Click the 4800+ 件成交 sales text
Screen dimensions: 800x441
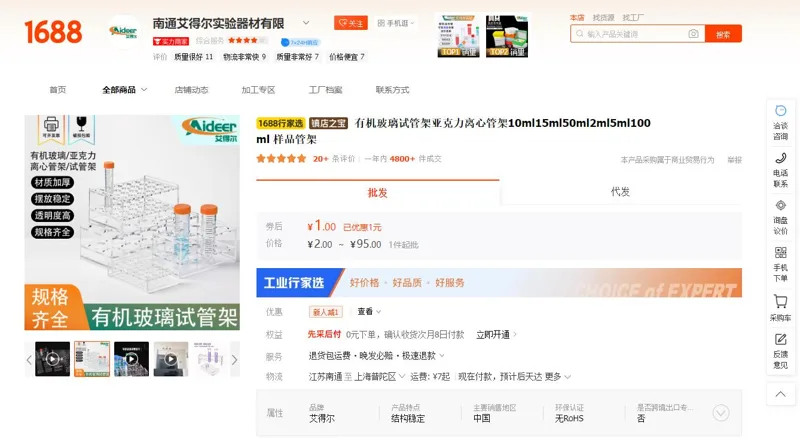(415, 159)
